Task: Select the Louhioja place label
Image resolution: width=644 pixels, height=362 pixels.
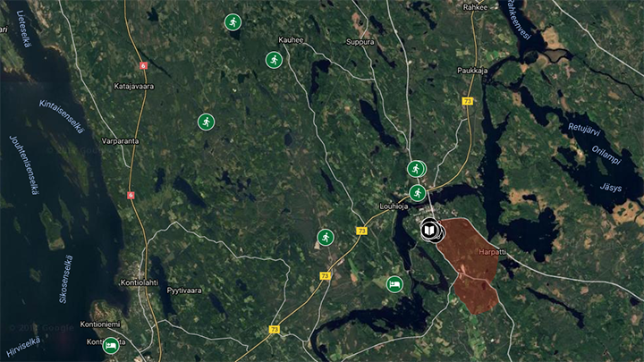Action: 394,206
